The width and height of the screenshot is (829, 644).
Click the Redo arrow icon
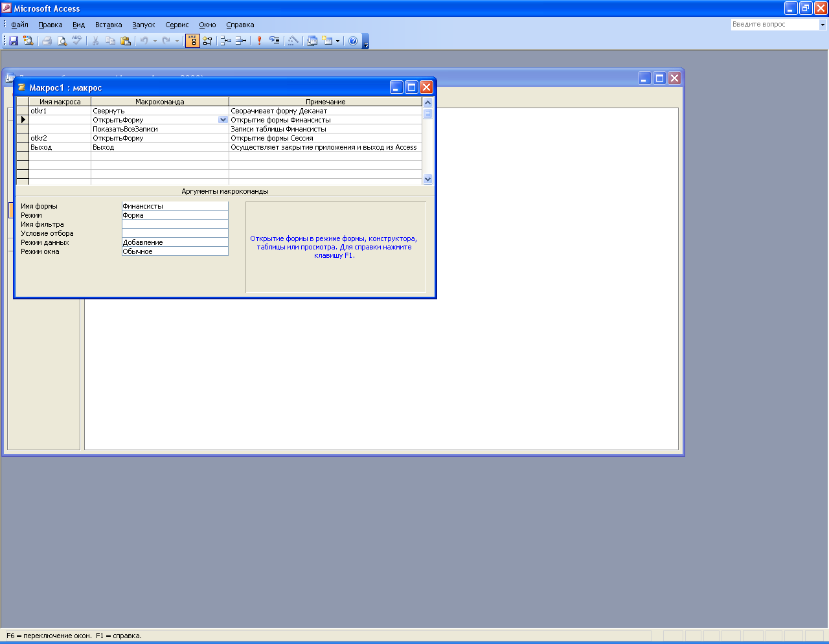166,41
